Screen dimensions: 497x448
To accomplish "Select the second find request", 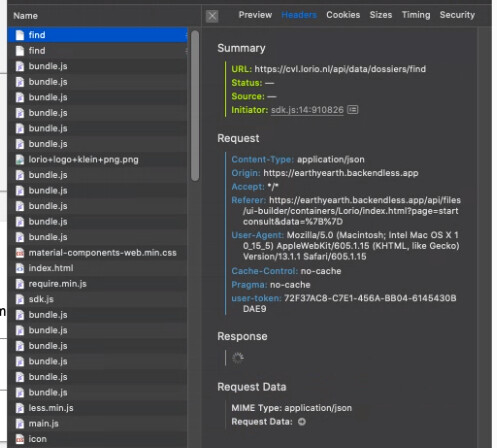I will pyautogui.click(x=97, y=51).
